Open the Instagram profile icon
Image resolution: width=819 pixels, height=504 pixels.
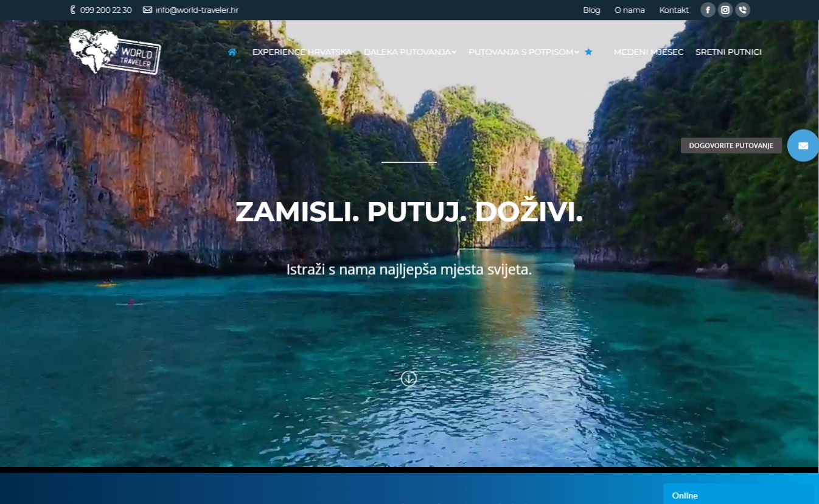[x=725, y=10]
